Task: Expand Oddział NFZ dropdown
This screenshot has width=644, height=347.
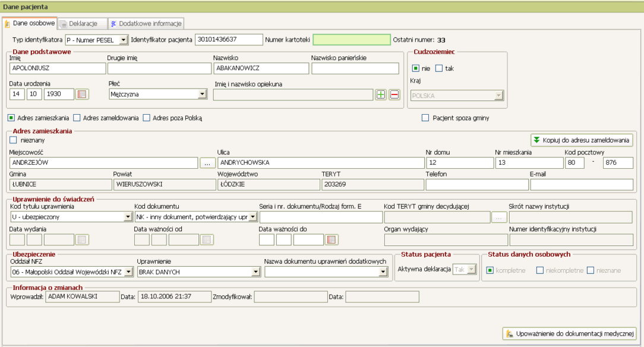Action: pyautogui.click(x=128, y=272)
